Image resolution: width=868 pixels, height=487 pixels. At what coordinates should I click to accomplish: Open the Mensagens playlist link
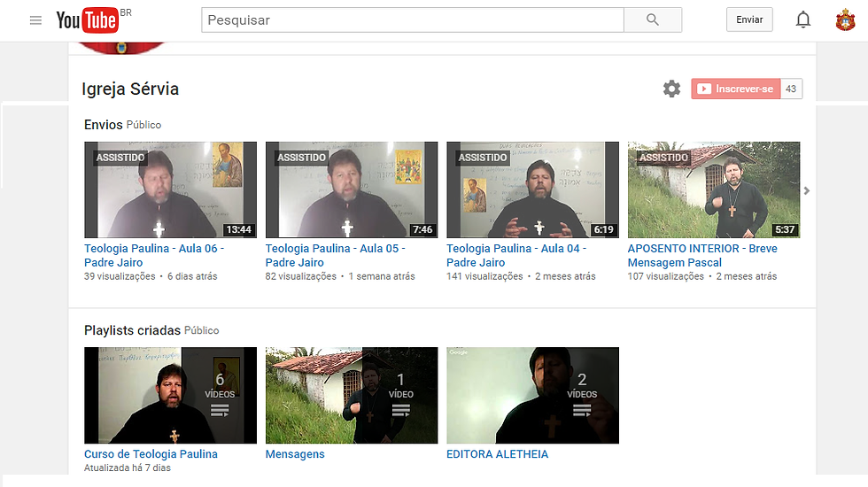(x=294, y=454)
